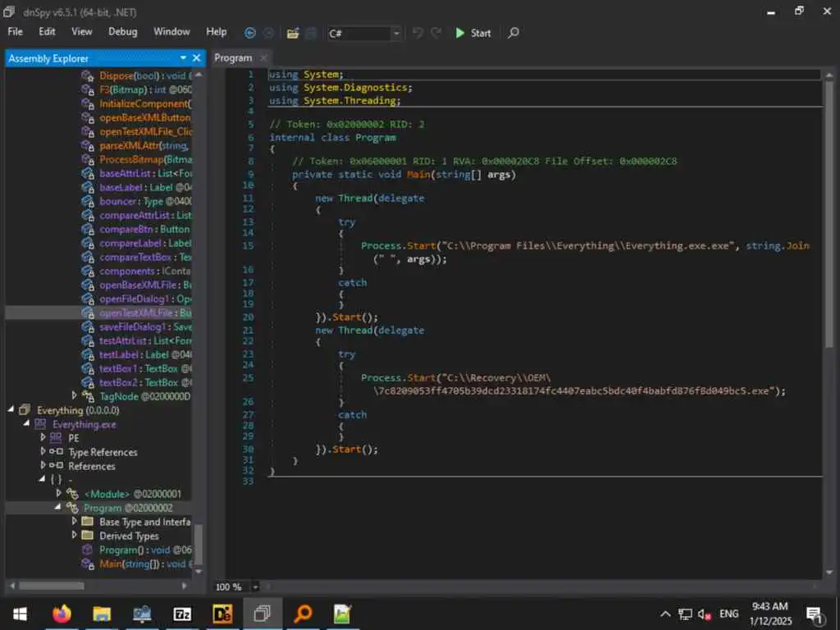Open the File menu
840x630 pixels.
coord(15,32)
